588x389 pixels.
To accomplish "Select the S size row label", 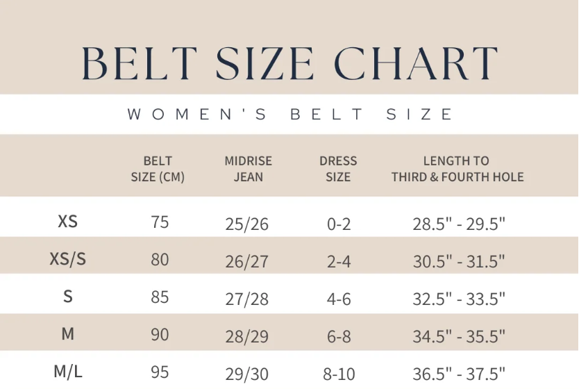I will pyautogui.click(x=67, y=297).
